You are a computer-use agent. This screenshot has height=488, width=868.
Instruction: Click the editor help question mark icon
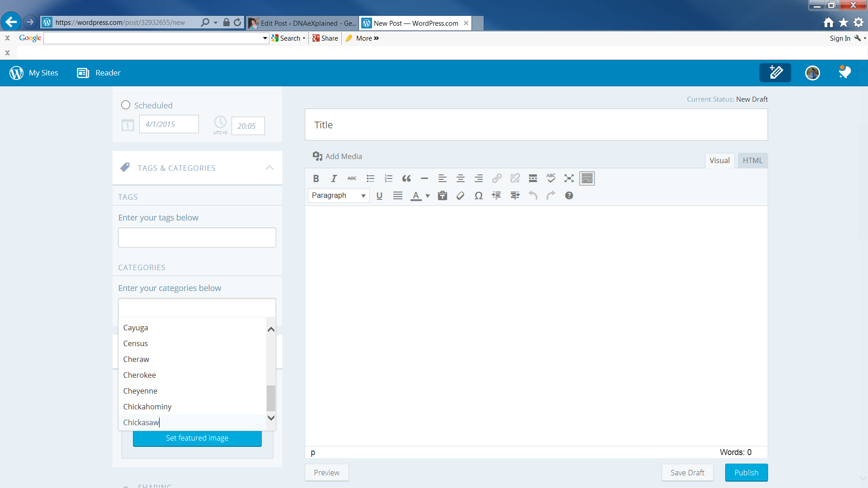[x=569, y=196]
